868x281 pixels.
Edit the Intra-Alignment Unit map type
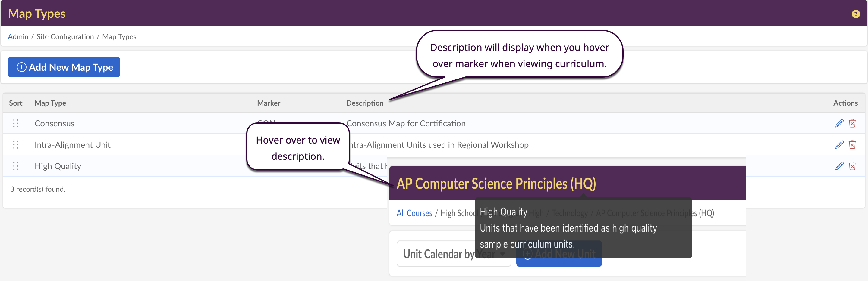click(839, 145)
